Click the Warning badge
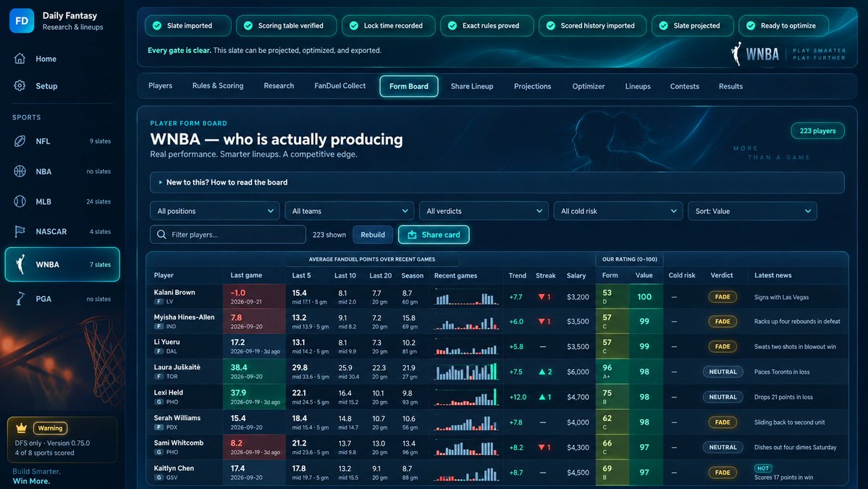The height and width of the screenshot is (489, 868). click(51, 428)
